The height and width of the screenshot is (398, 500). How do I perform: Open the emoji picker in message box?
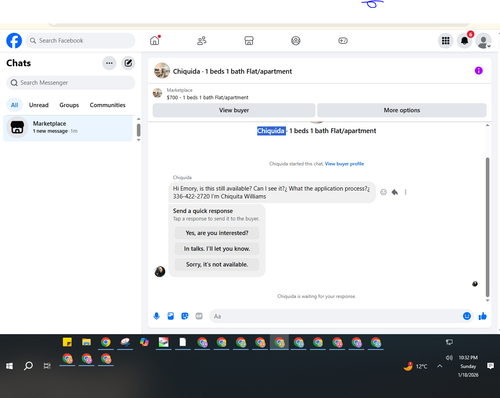tap(467, 316)
